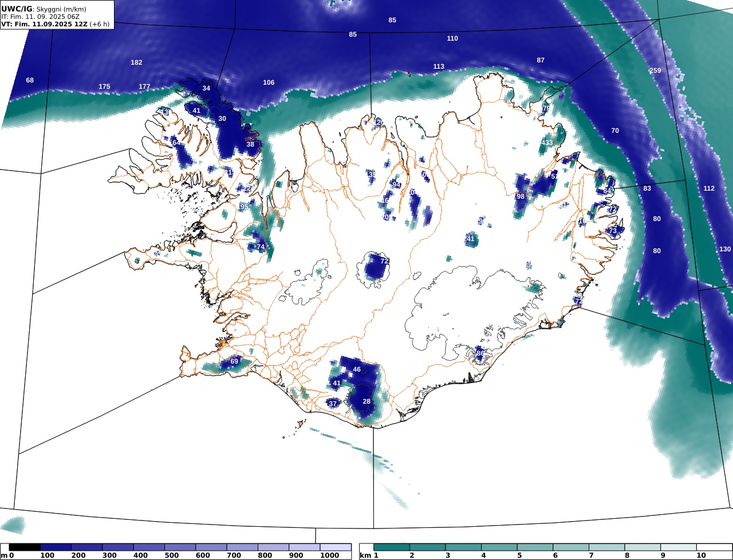The height and width of the screenshot is (560, 733).
Task: Click the value 72 on the central glacier
Action: point(385,261)
